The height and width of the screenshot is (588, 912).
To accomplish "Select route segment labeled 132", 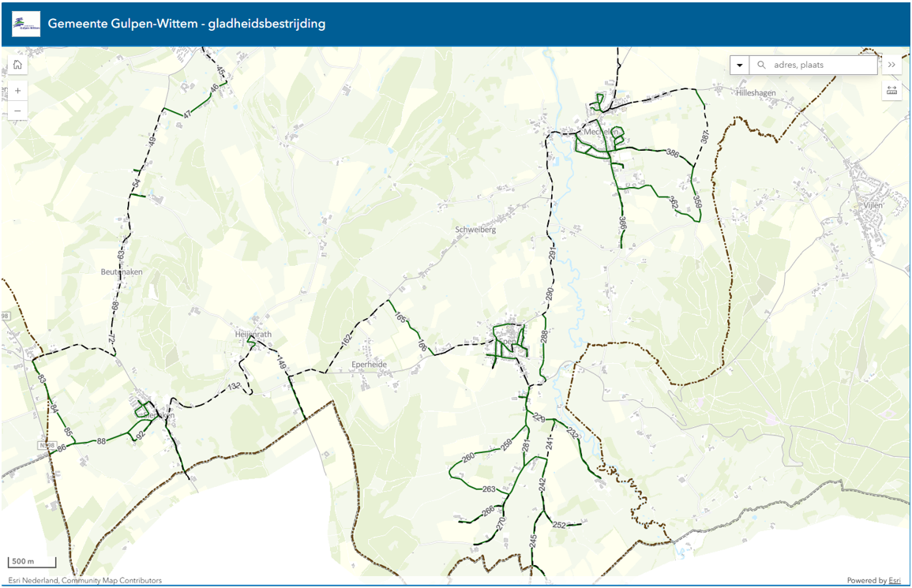I will point(234,386).
